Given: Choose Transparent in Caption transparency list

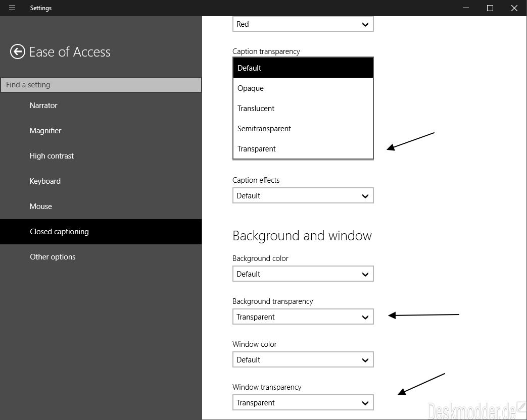Looking at the screenshot, I should [303, 149].
